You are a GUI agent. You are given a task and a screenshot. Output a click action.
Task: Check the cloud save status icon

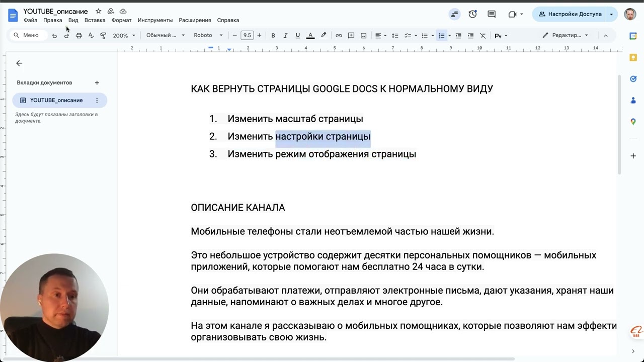(123, 11)
